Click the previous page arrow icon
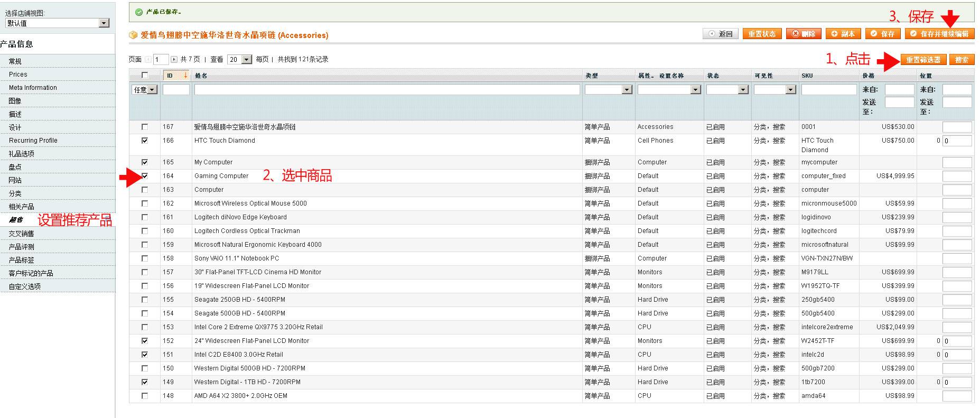The image size is (980, 418). pyautogui.click(x=148, y=60)
